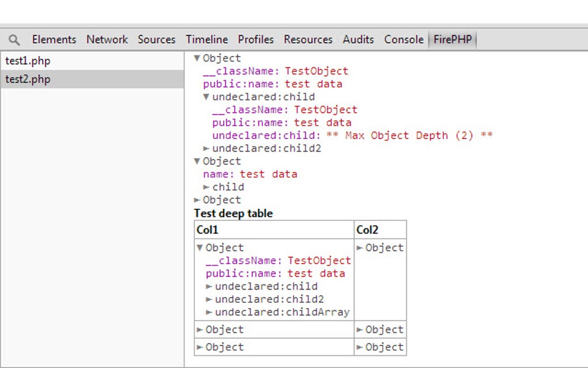Switch to the Profiles tab
Screen dimensions: 588x368
click(x=255, y=39)
